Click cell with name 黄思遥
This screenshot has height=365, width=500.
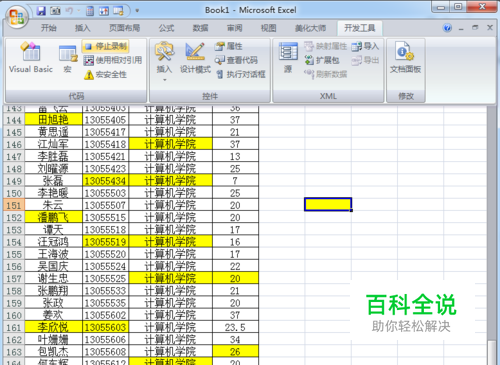53,132
